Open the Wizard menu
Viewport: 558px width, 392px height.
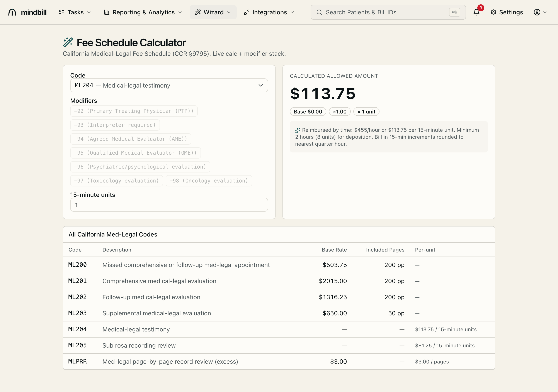click(x=213, y=12)
